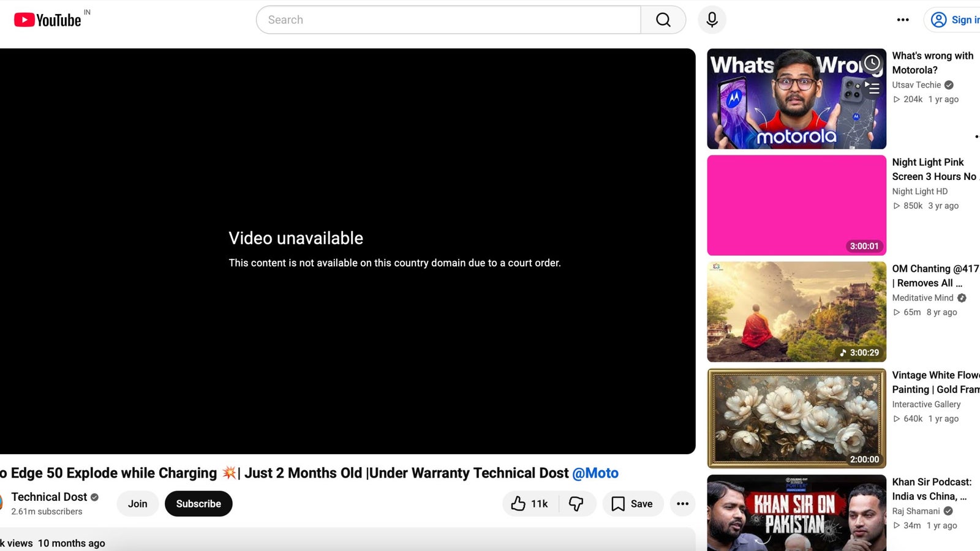The width and height of the screenshot is (980, 551).
Task: Click the Technical Dost verified badge
Action: [94, 497]
